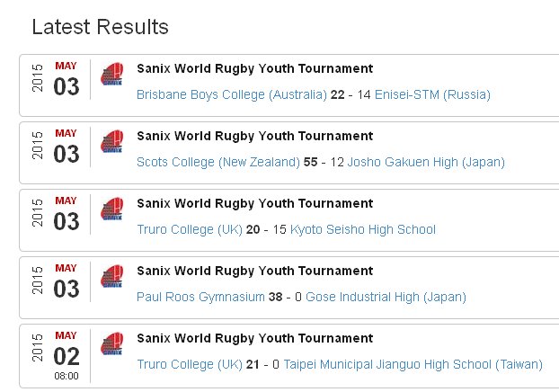Click Sanix logo beside Scots College result
Viewport: 559px width, 392px height.
[112, 141]
